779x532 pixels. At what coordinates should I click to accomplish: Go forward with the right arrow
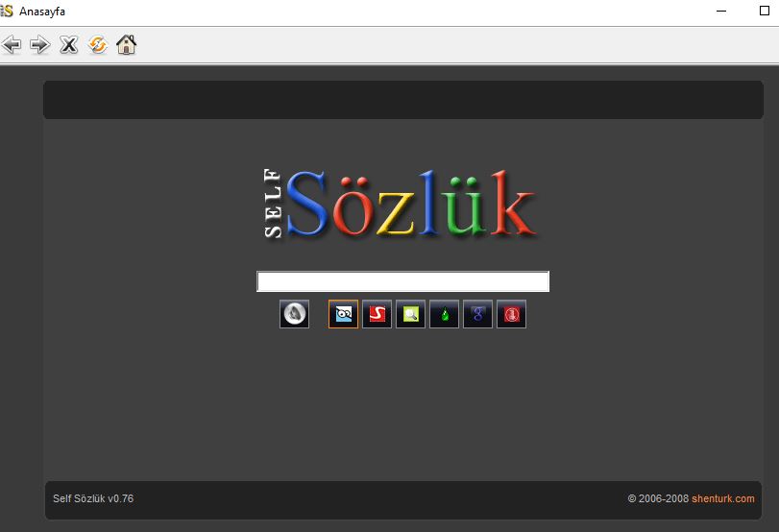[39, 45]
